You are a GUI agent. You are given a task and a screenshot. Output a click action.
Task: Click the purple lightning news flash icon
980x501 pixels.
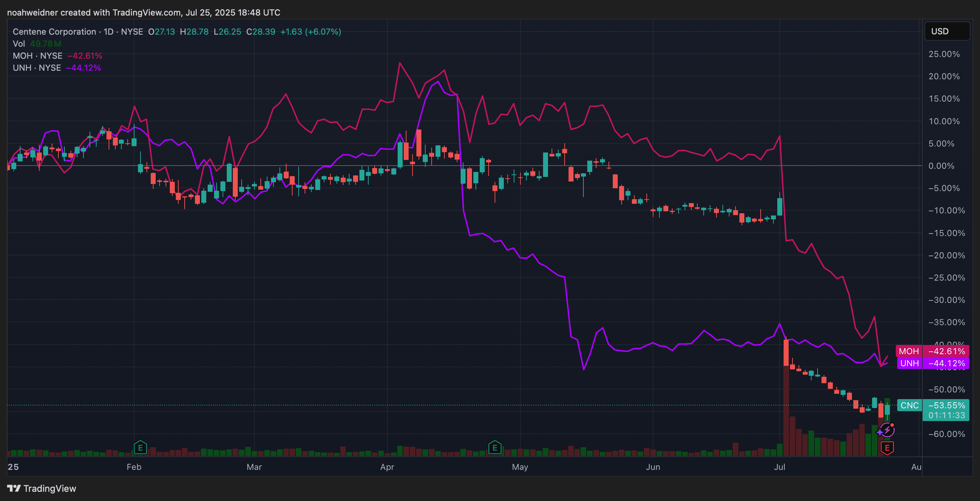click(x=887, y=431)
